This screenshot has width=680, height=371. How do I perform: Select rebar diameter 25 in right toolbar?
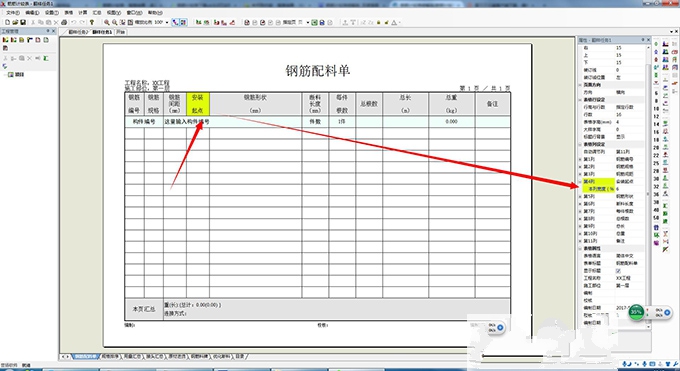pos(656,163)
